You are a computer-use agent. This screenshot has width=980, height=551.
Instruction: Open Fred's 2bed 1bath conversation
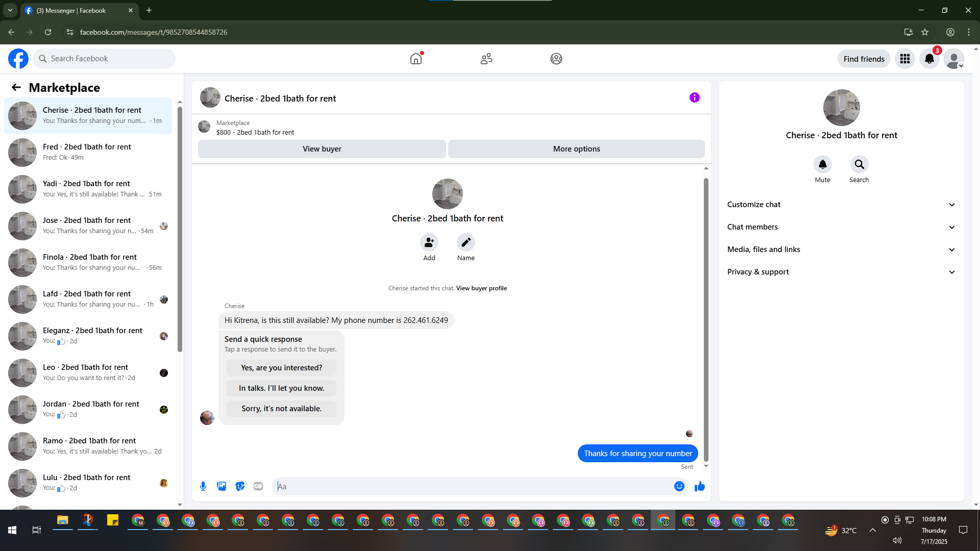[88, 152]
